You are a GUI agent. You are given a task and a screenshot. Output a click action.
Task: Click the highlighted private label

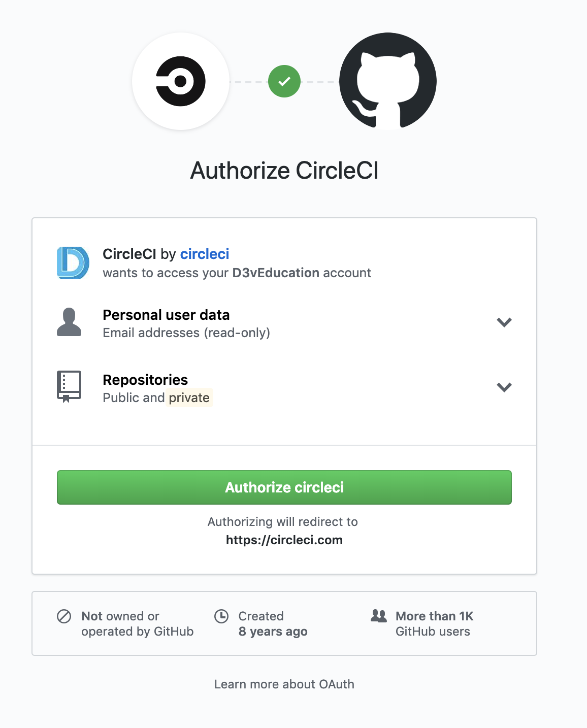click(x=189, y=398)
